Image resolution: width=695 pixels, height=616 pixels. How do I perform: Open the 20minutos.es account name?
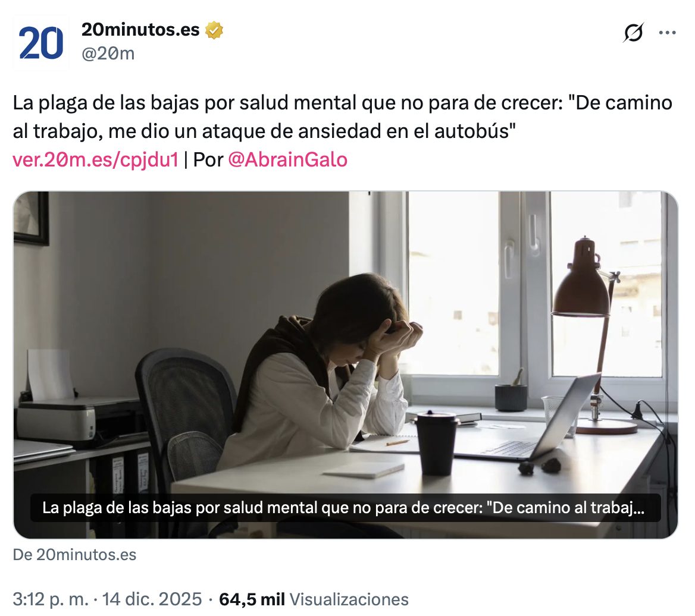[140, 30]
